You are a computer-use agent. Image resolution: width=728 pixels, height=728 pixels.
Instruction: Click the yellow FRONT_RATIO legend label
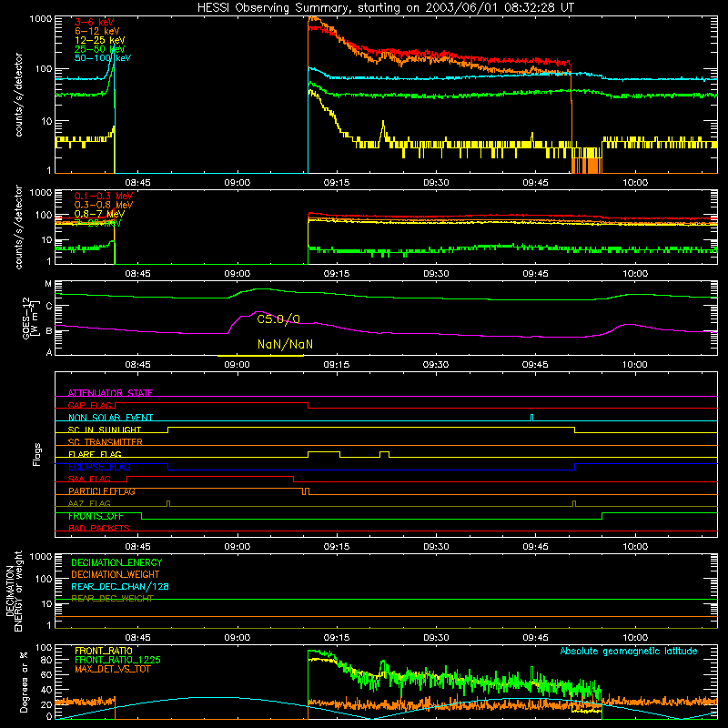[x=104, y=651]
